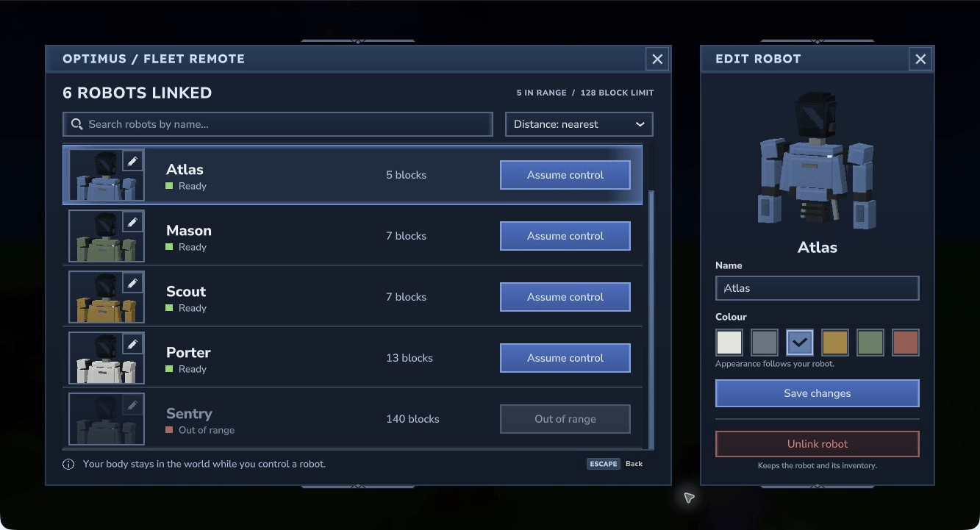
Task: Unlink robot Atlas
Action: coord(818,444)
